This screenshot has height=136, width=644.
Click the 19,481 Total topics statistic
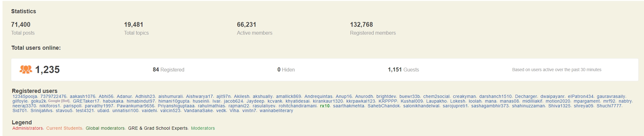(134, 25)
